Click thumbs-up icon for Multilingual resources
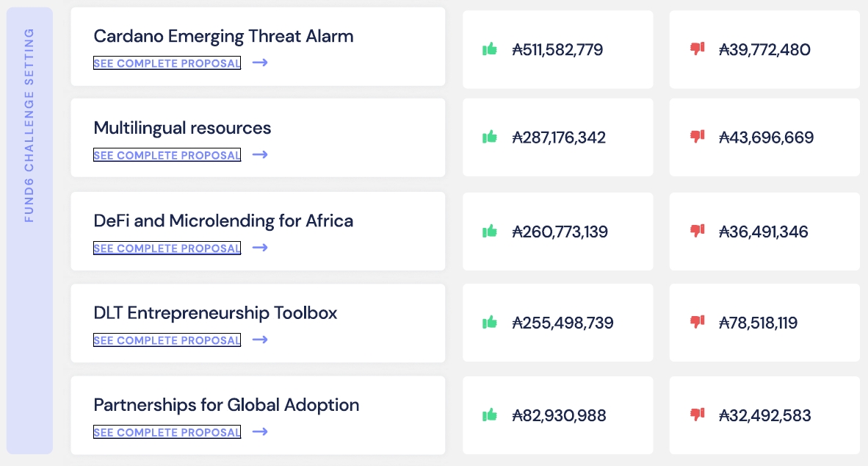Screen dimensions: 868x466 [490, 137]
